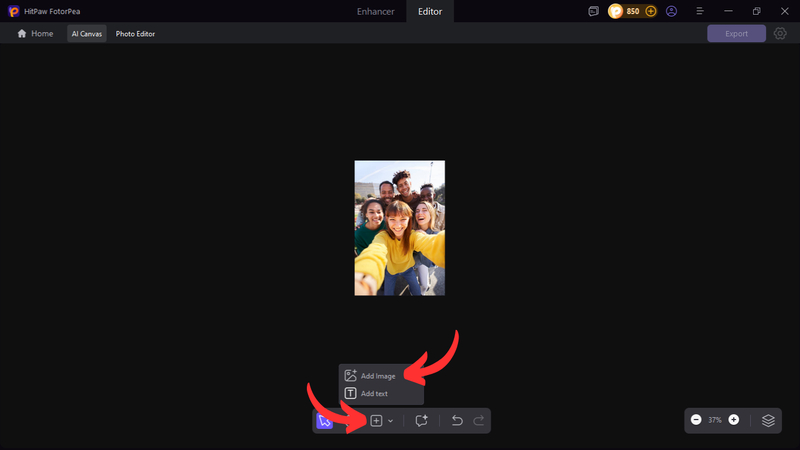Zoom out with minus button

click(x=696, y=420)
